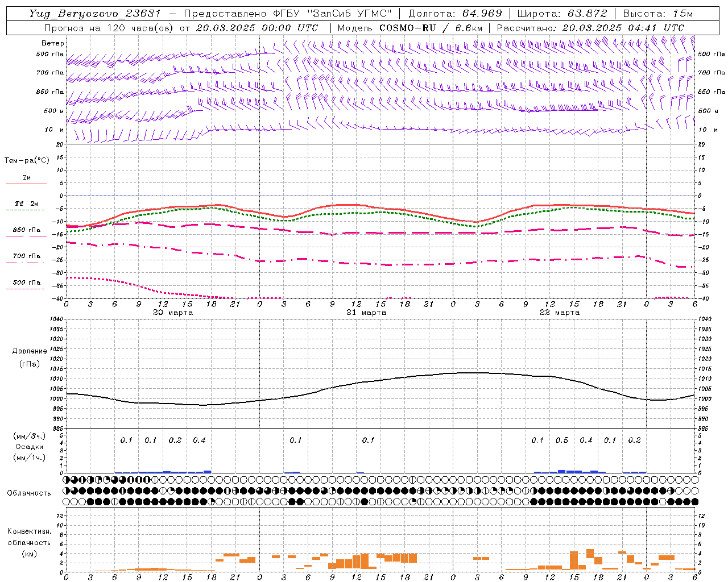Click the model name COSMO-RU / 6.6км
Image resolution: width=728 pixels, height=582 pixels.
tap(431, 28)
